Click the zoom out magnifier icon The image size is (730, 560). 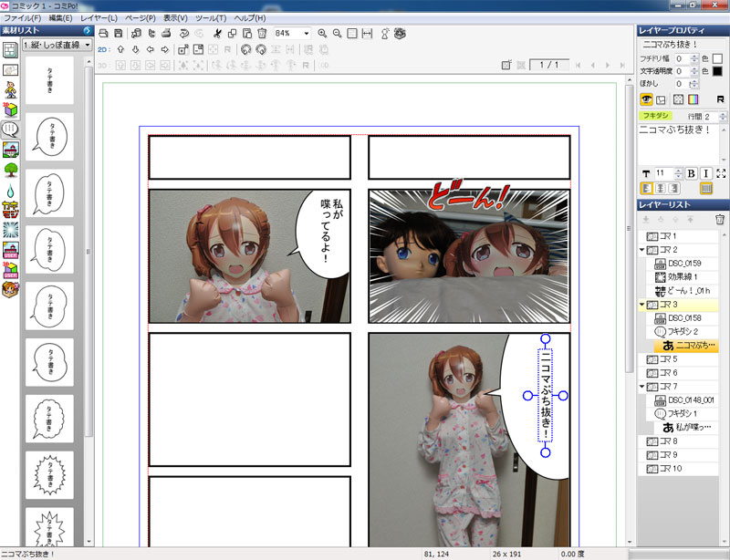click(x=337, y=34)
